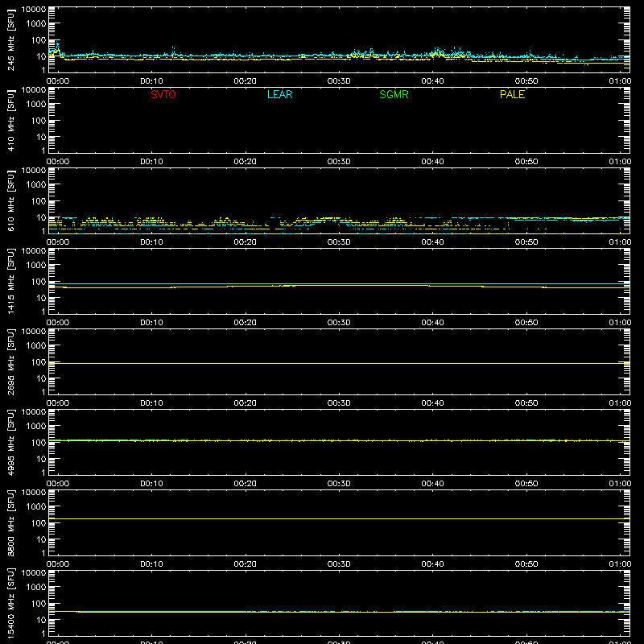This screenshot has width=644, height=644.
Task: Select the 8800 MHz [SFU] axis title
Action: 10,522
